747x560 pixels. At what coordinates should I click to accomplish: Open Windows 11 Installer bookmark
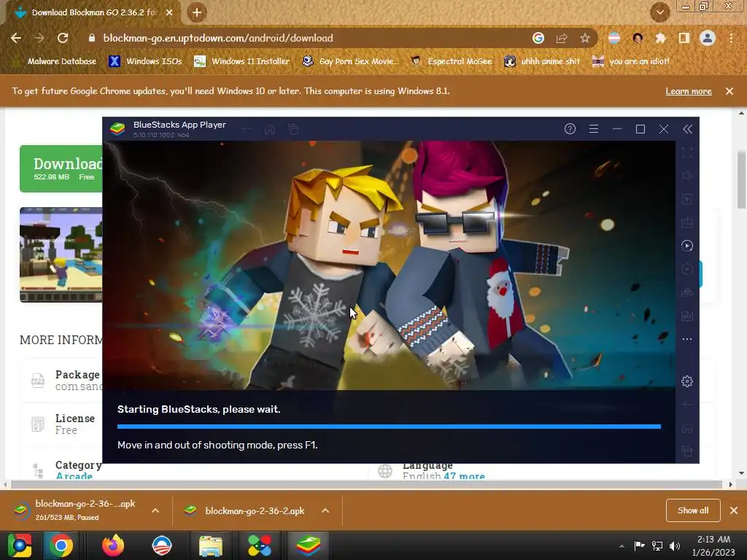pyautogui.click(x=242, y=61)
